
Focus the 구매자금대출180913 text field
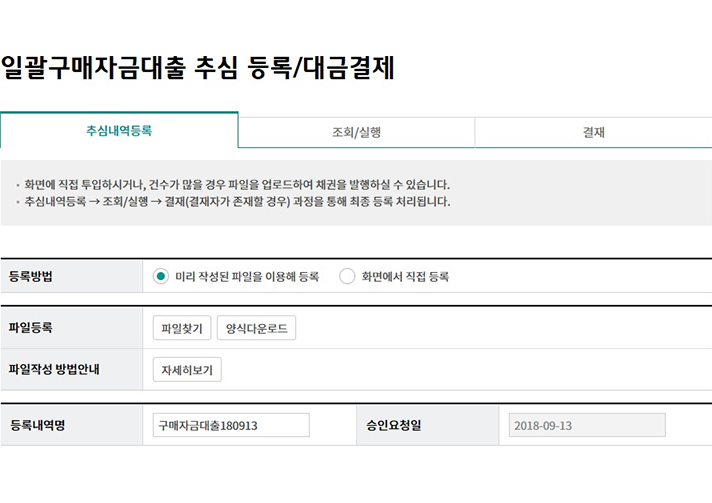click(231, 425)
